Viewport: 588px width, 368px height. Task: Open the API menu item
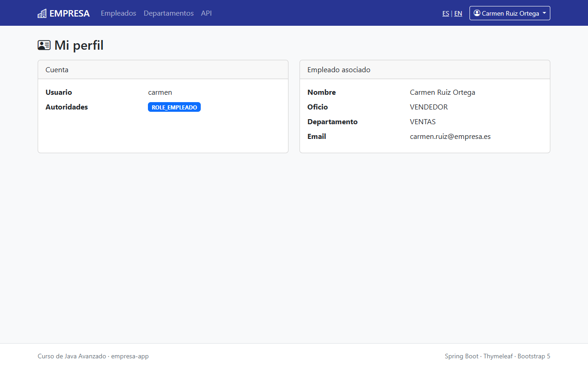(x=206, y=13)
